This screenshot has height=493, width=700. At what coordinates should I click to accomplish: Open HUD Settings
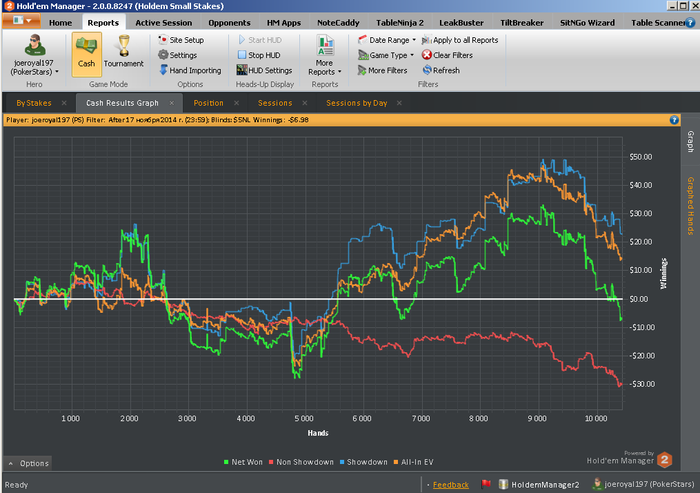263,71
